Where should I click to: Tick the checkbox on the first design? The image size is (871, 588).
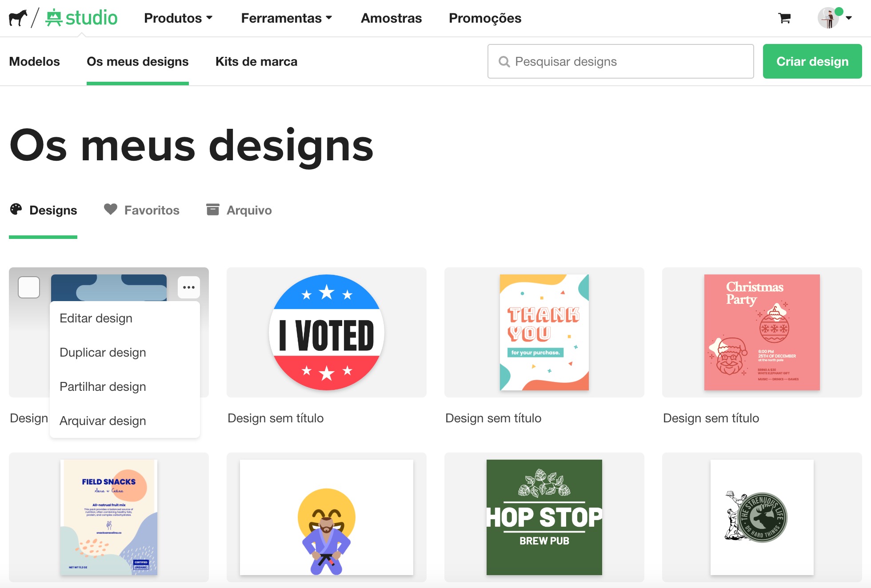point(28,287)
